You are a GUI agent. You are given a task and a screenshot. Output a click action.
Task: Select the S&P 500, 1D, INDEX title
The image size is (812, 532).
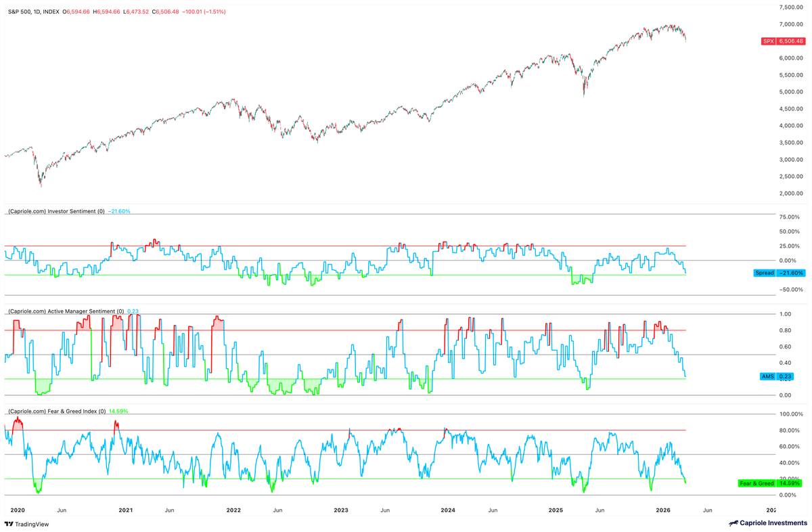(33, 12)
